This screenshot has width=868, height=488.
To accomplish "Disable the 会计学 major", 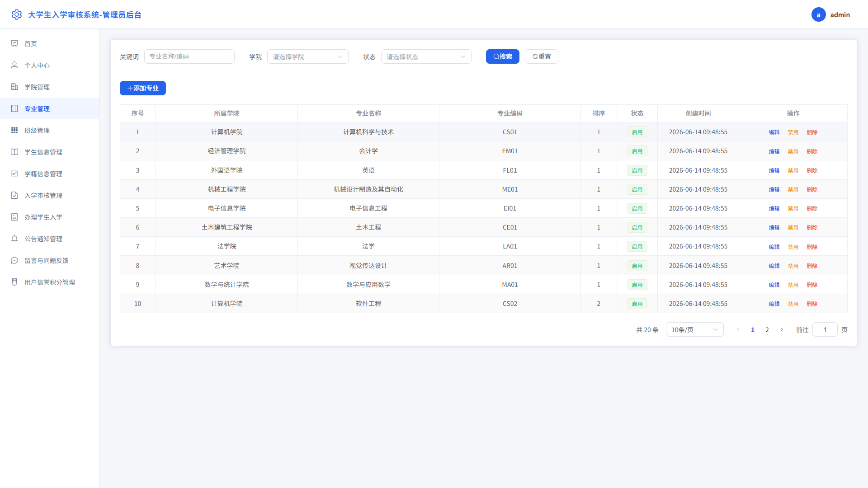I will point(793,151).
